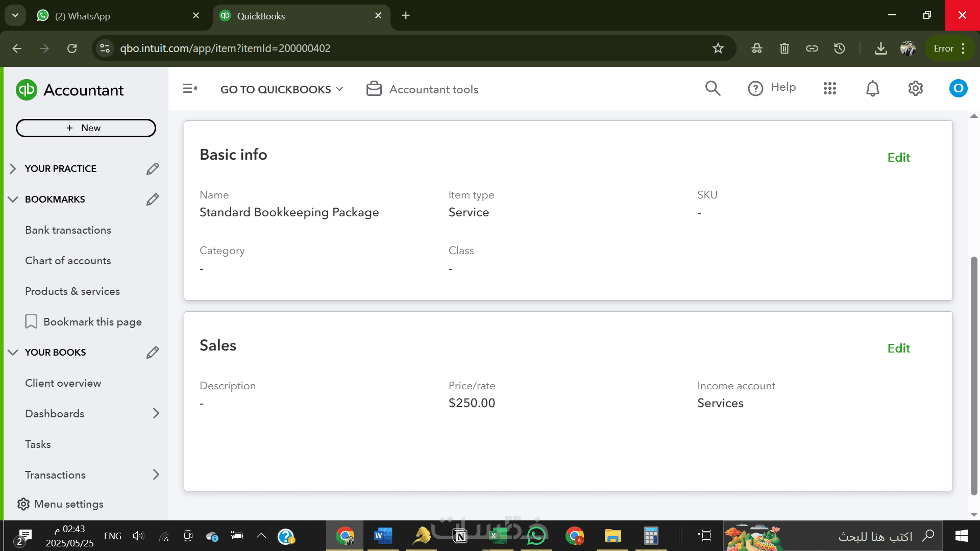Click Edit in the Basic info card
Screen dimensions: 980x551
click(898, 158)
